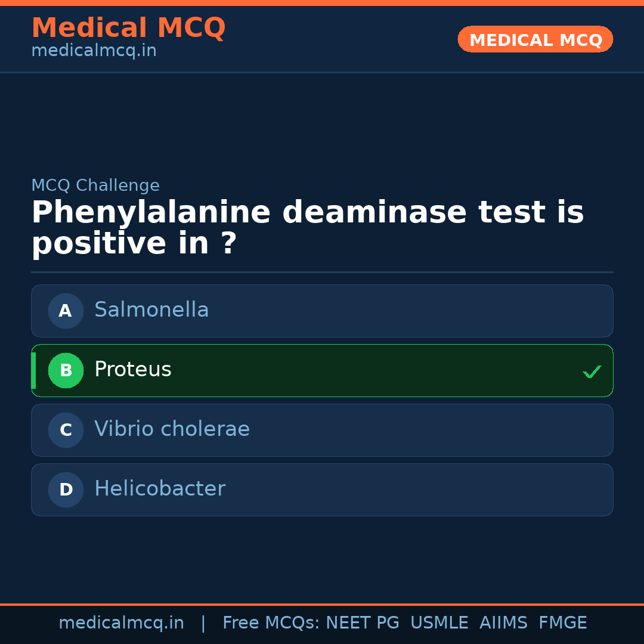This screenshot has width=644, height=644.
Task: Click the letter A circle badge
Action: click(x=66, y=311)
